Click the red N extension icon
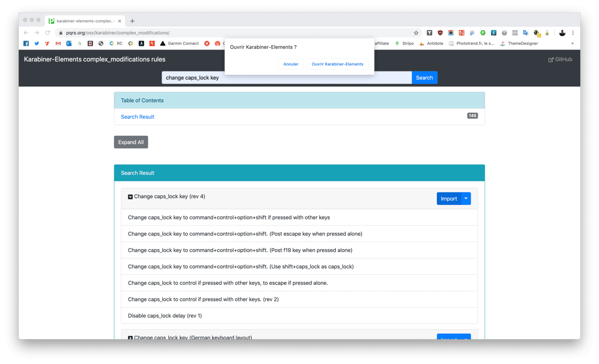599x364 pixels. (x=462, y=33)
